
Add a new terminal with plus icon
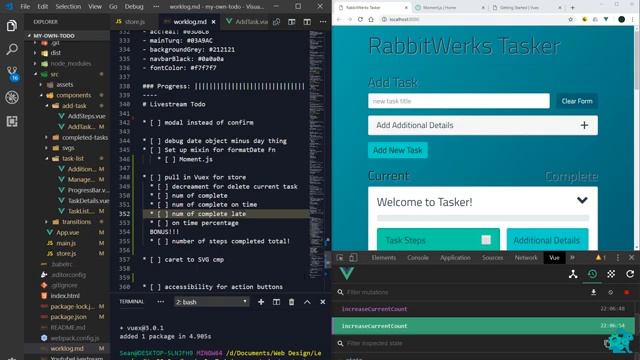[x=261, y=302]
